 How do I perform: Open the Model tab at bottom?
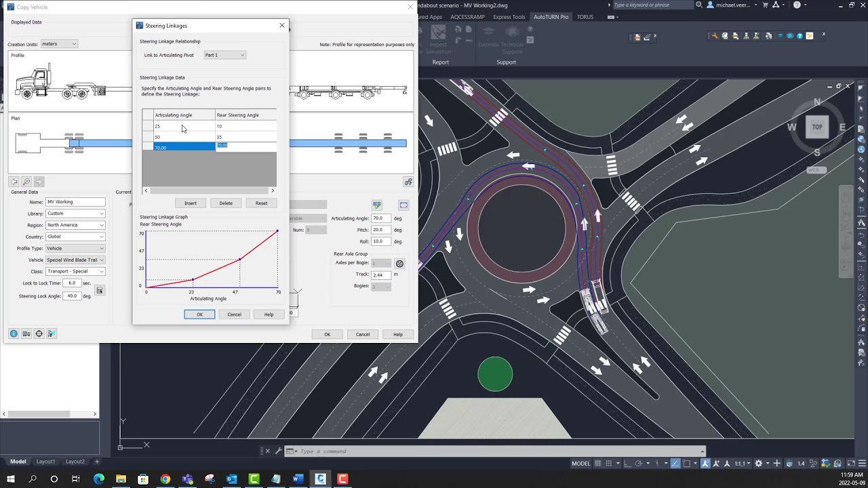click(x=18, y=462)
